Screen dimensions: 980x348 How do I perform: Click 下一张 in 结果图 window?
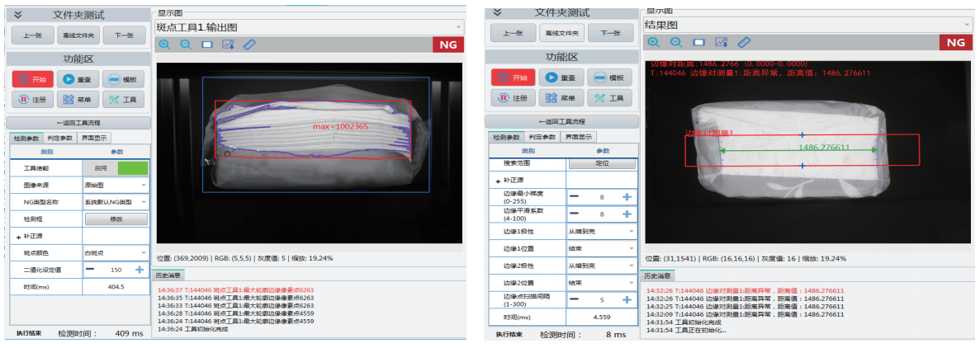pos(608,33)
